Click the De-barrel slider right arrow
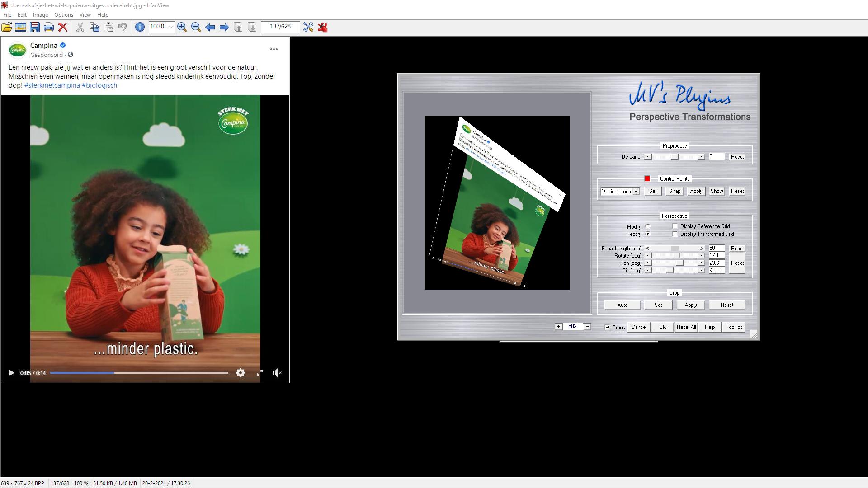 click(x=701, y=157)
